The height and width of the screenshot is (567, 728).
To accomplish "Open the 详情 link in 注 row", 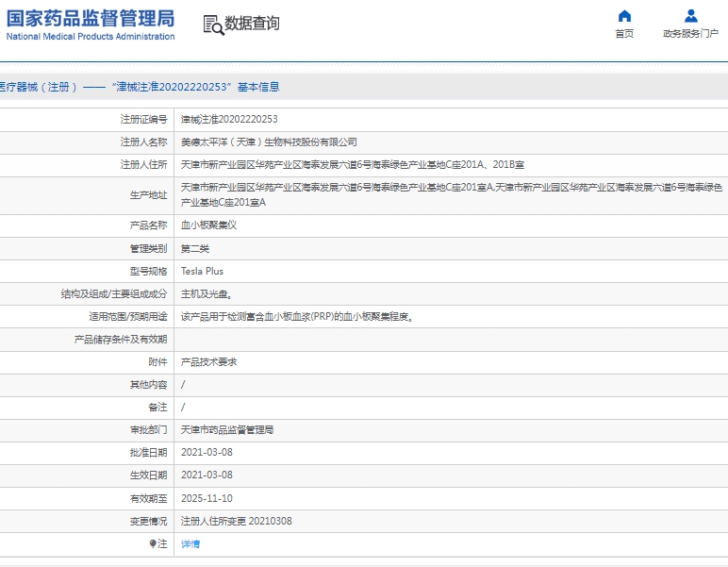I will [190, 543].
